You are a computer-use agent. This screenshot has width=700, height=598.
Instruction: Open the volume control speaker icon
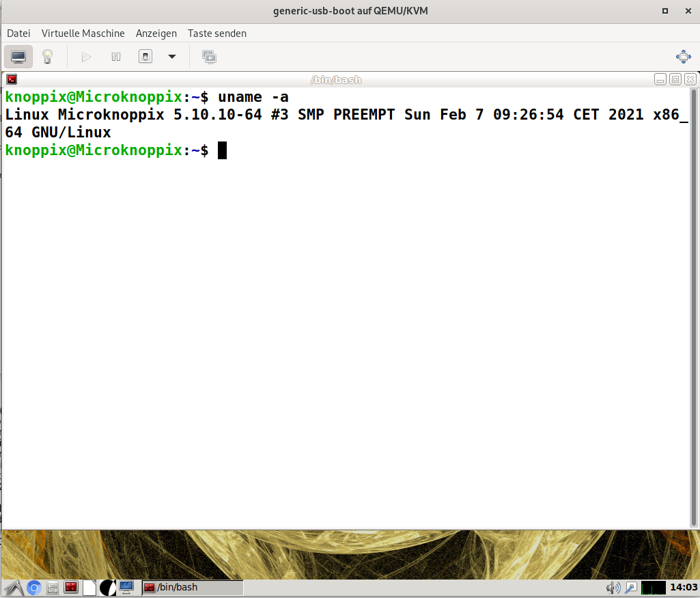[x=613, y=588]
